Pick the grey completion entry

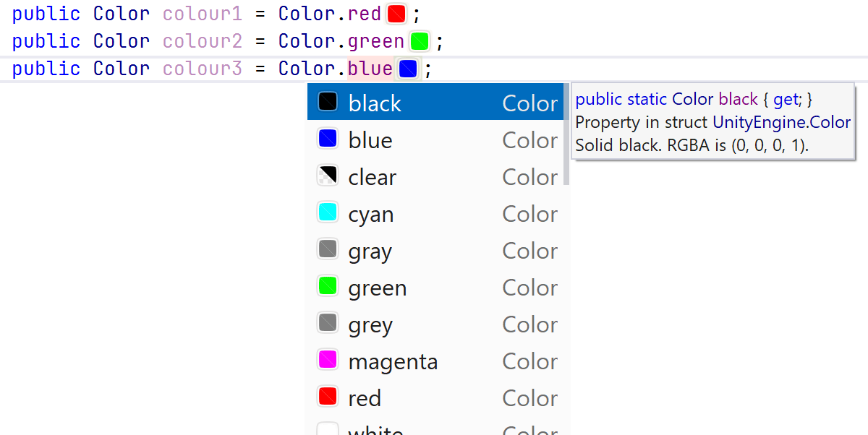(x=370, y=324)
